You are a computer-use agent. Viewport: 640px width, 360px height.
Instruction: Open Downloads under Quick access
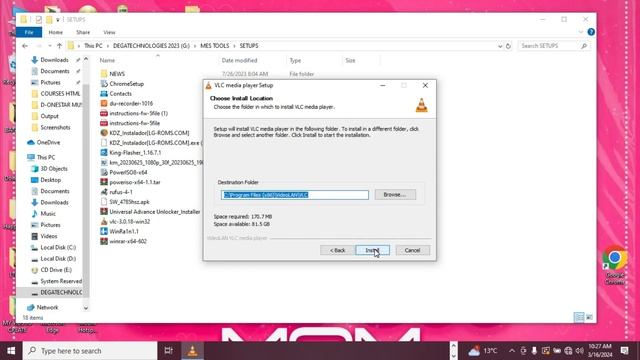54,60
